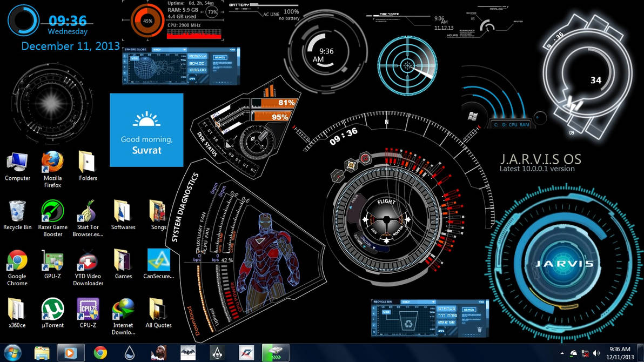Launch Razer Game Booster
Image resolution: width=644 pixels, height=362 pixels.
point(52,211)
